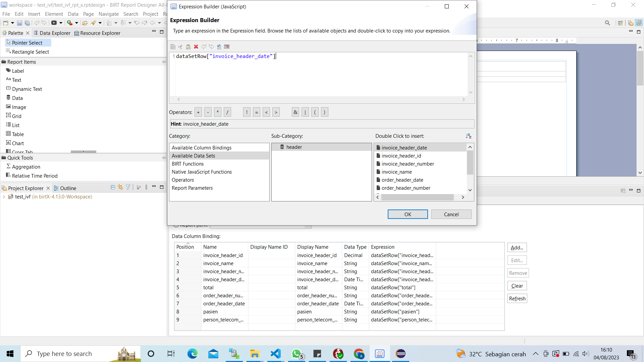Click the alphabetical sort icon above insert list
This screenshot has height=362, width=644.
(x=469, y=136)
